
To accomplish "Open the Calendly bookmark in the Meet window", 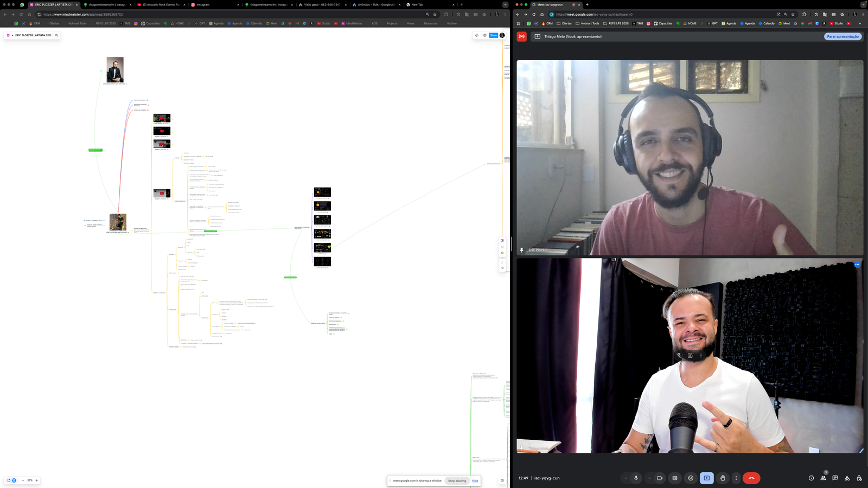I will point(767,23).
